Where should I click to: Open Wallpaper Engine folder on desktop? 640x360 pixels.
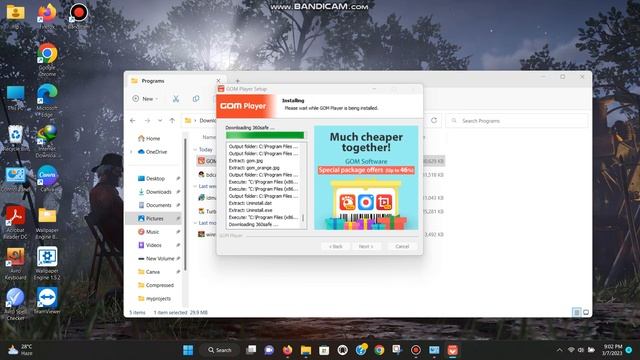tap(47, 222)
